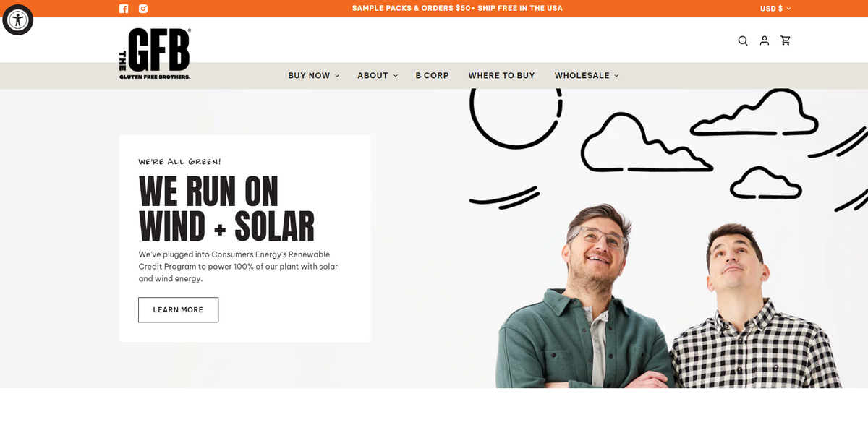Click the search magnifier icon
This screenshot has width=868, height=425.
click(x=743, y=40)
